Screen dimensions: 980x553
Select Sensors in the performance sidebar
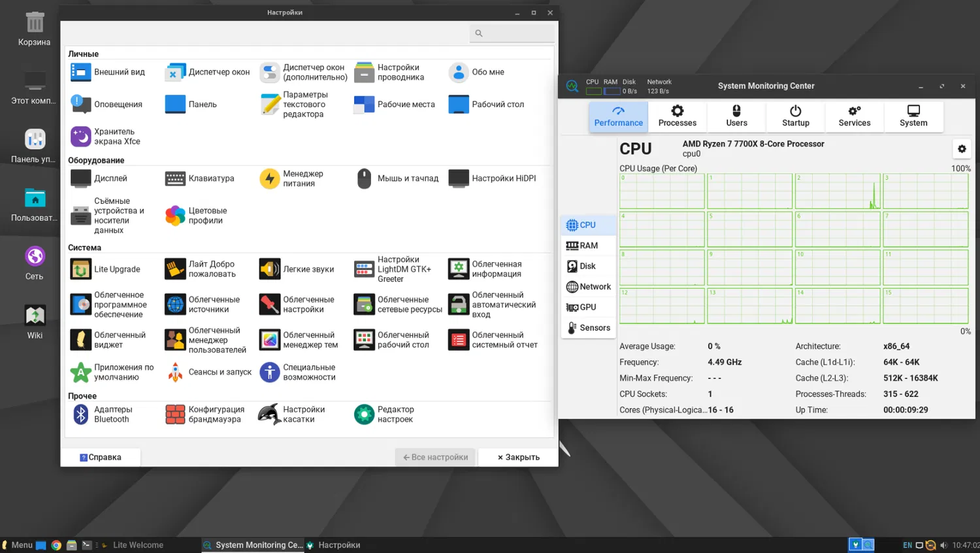click(x=588, y=327)
